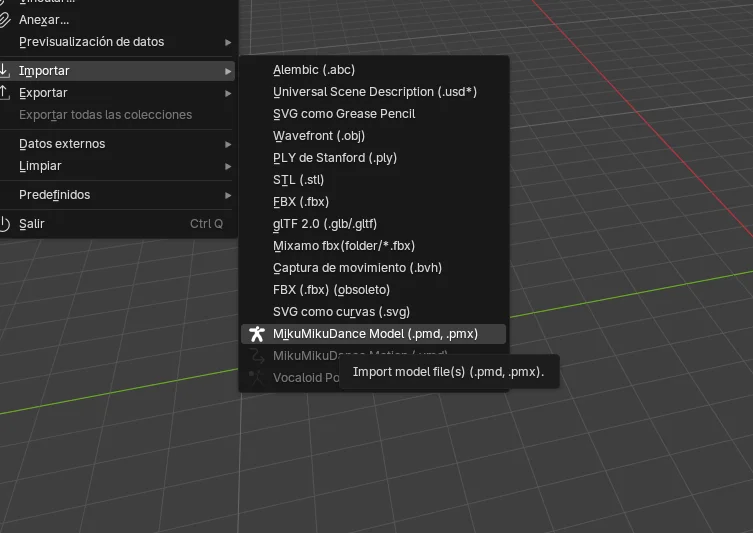Screen dimensions: 753x533
Task: Open the Predefinidos submenu
Action: [x=117, y=194]
